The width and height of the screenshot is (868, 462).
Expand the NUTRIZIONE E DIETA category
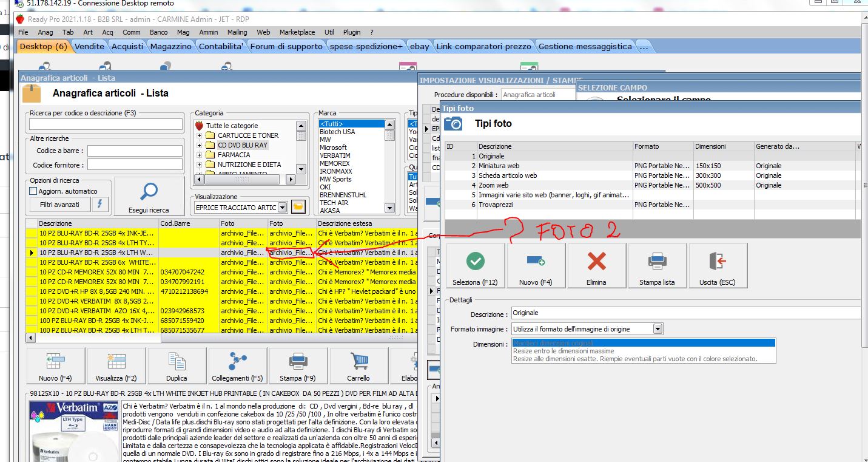(199, 165)
